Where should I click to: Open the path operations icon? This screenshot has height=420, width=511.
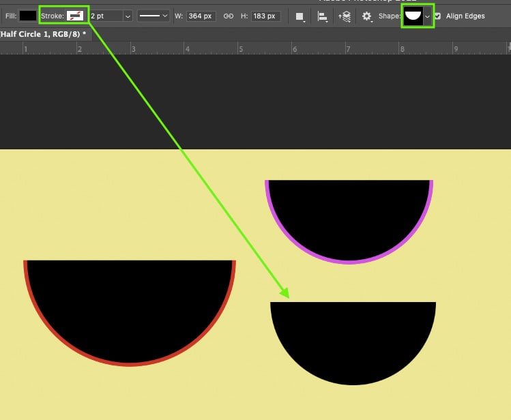(x=300, y=16)
